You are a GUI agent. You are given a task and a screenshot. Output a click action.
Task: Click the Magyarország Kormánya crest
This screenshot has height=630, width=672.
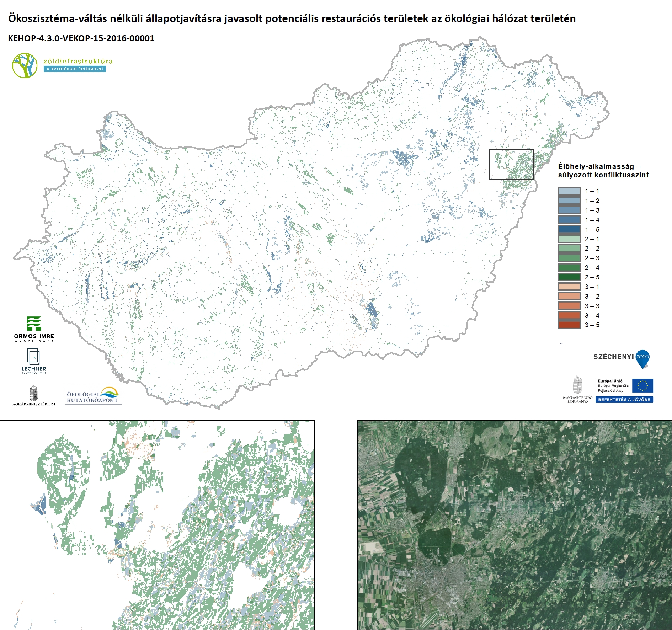578,385
